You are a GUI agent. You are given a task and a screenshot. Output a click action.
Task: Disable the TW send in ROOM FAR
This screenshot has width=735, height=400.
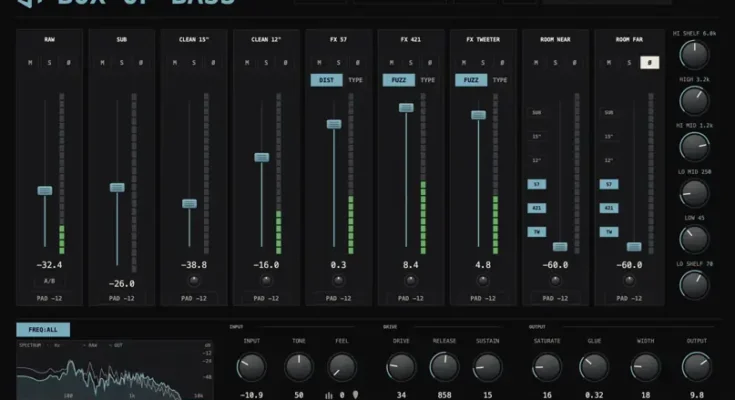609,232
